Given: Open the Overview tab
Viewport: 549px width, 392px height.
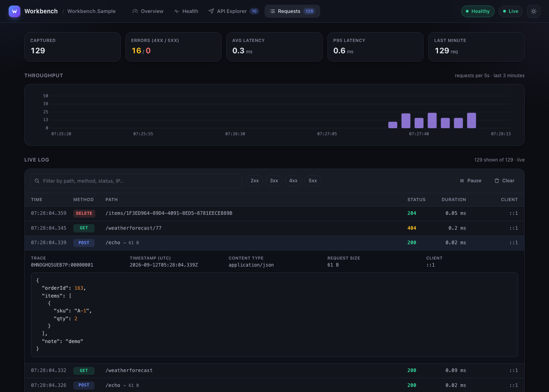Looking at the screenshot, I should tap(148, 11).
